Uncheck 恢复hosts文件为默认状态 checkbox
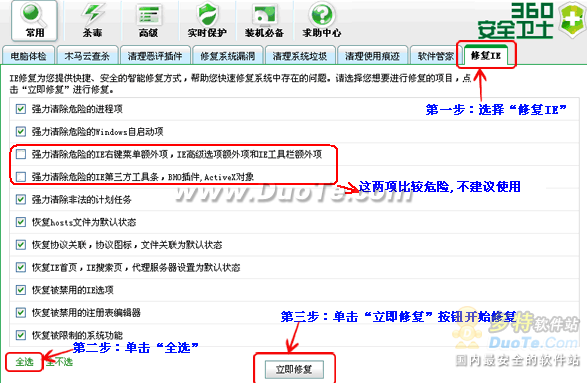The width and height of the screenshot is (587, 383). pyautogui.click(x=21, y=222)
